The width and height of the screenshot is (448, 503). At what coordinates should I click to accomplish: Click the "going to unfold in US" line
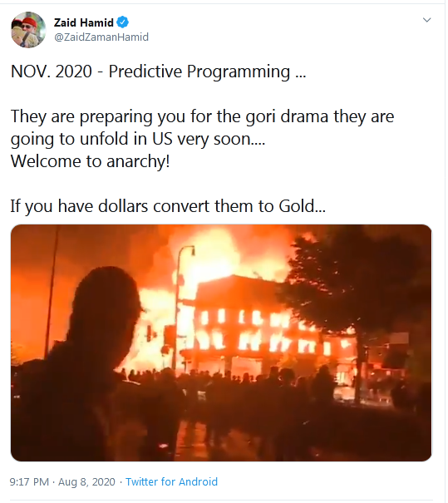[x=138, y=139]
